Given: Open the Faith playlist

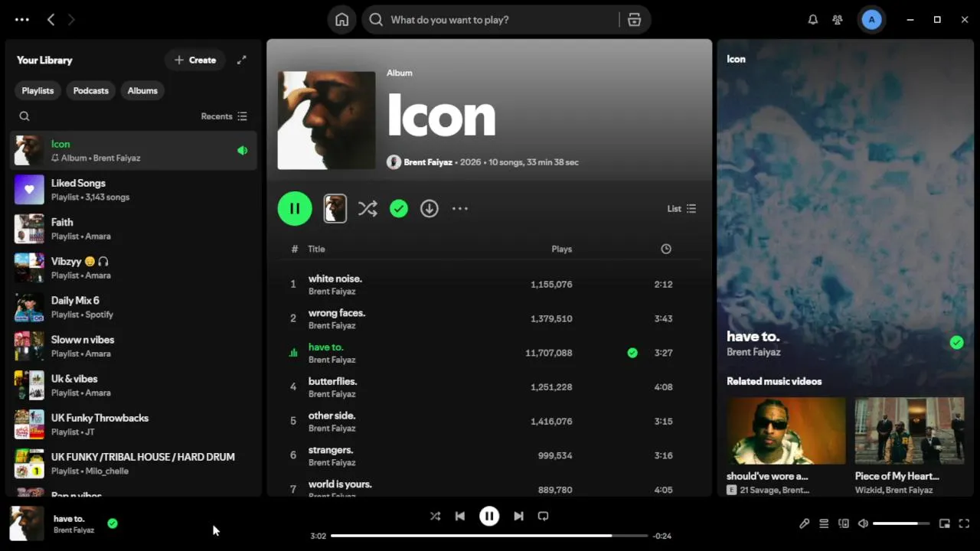Looking at the screenshot, I should coord(133,229).
